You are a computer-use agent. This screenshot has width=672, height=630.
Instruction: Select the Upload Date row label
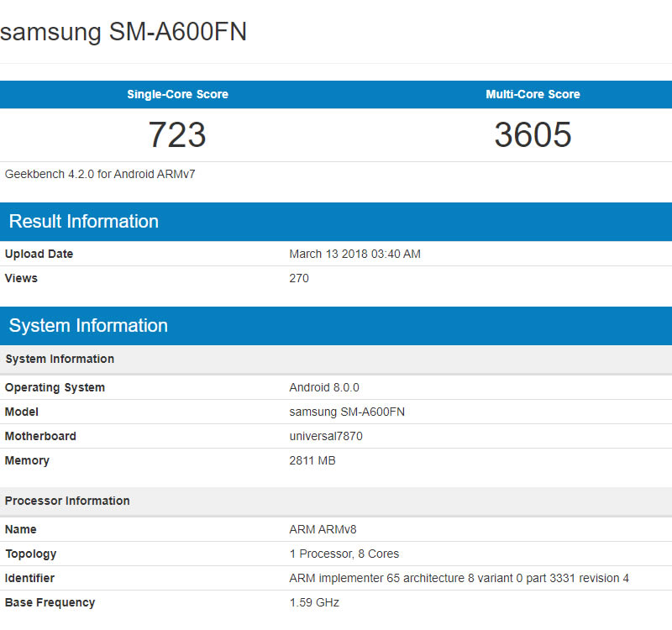click(39, 254)
